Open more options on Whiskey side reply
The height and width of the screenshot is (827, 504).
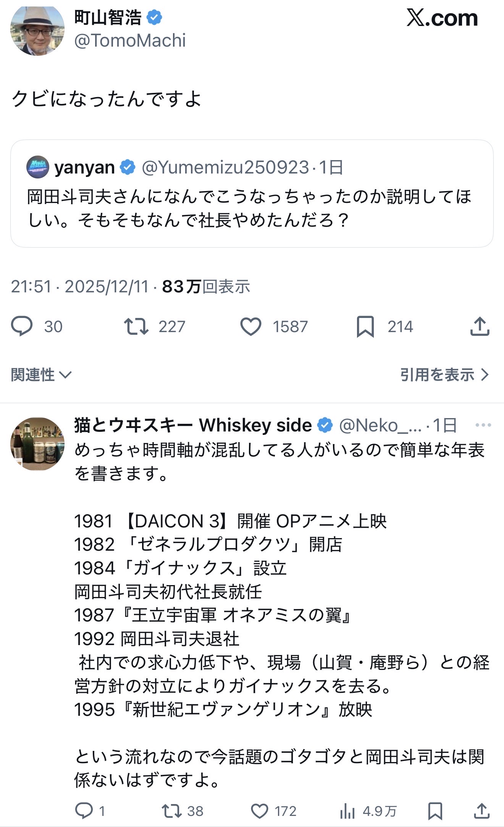[x=483, y=425]
